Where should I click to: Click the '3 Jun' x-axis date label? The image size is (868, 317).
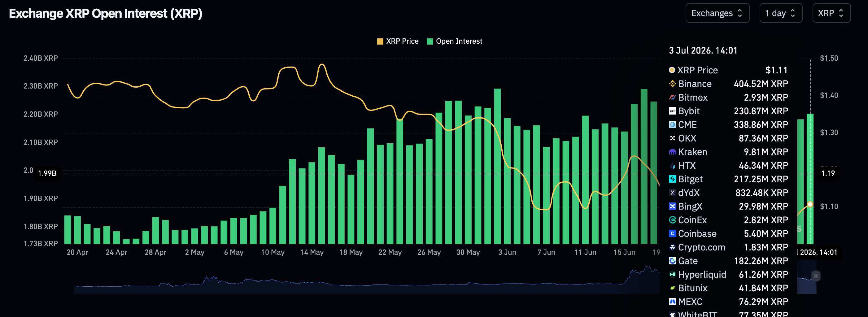[x=507, y=252]
